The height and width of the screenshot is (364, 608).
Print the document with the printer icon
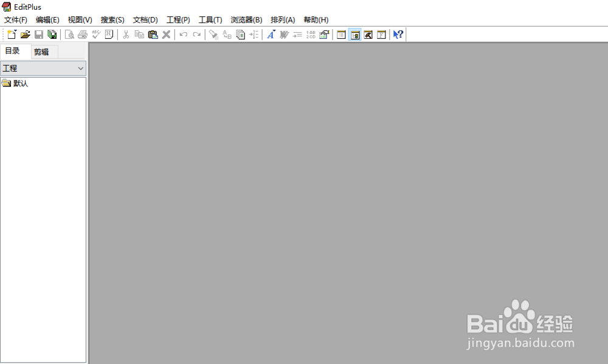click(x=83, y=35)
